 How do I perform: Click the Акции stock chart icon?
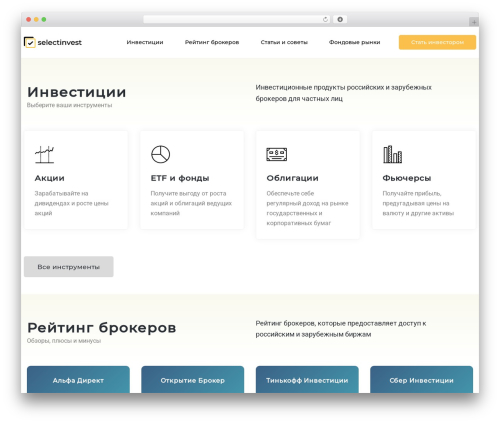tap(44, 154)
